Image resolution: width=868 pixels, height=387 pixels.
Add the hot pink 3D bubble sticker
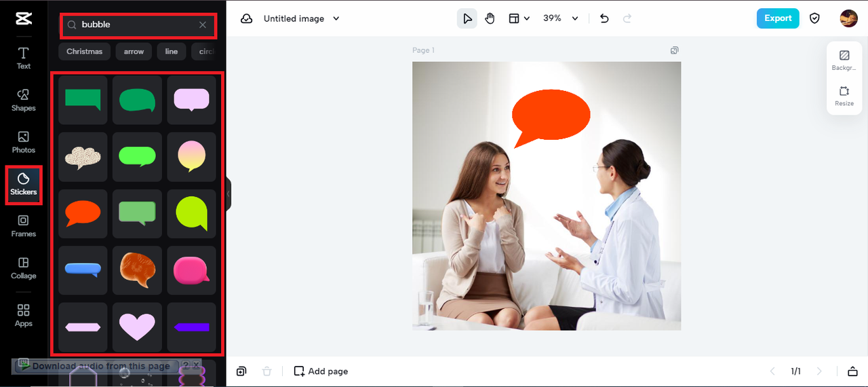click(191, 270)
